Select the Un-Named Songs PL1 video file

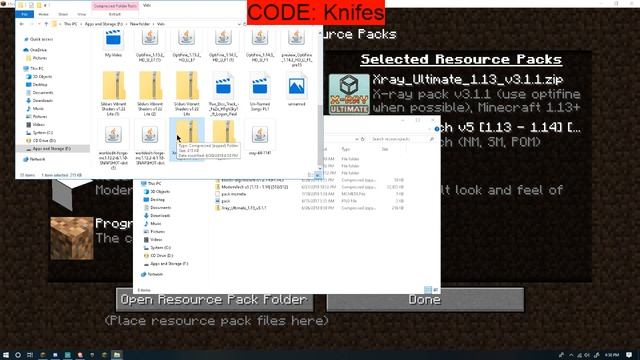point(260,92)
